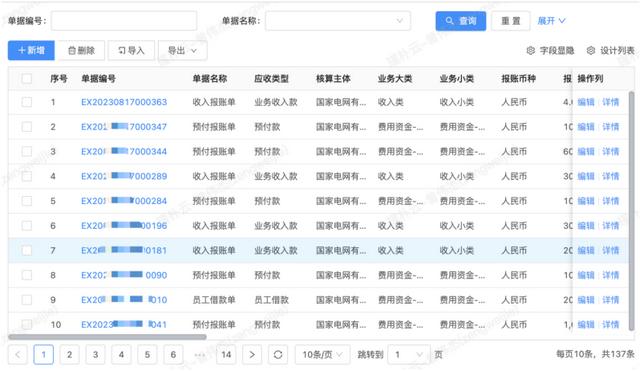The width and height of the screenshot is (640, 371).
Task: Click the 报账币种 column header
Action: (x=518, y=78)
